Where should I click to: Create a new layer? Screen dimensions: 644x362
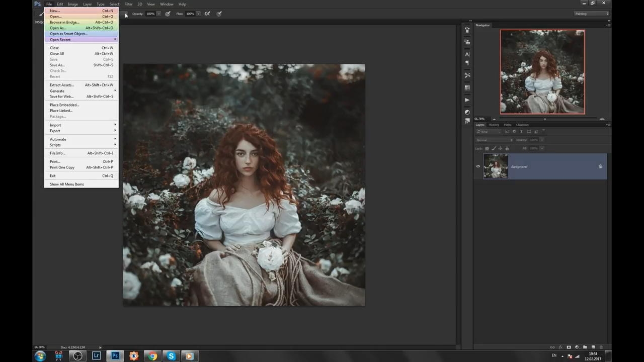coord(593,347)
